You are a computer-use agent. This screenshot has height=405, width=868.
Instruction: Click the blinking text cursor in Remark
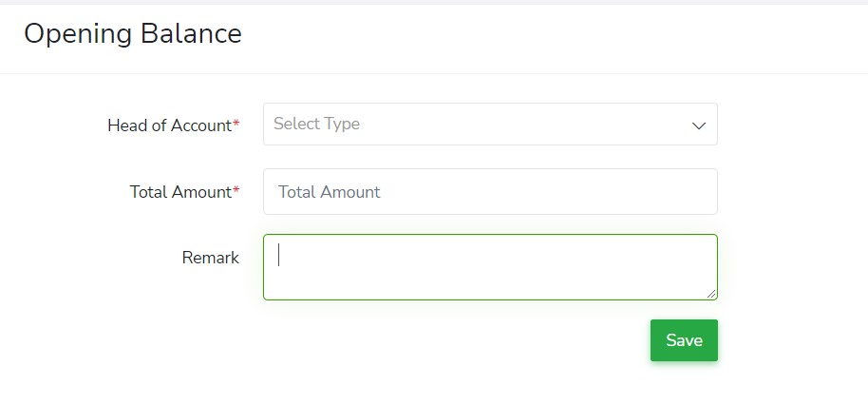(x=278, y=255)
